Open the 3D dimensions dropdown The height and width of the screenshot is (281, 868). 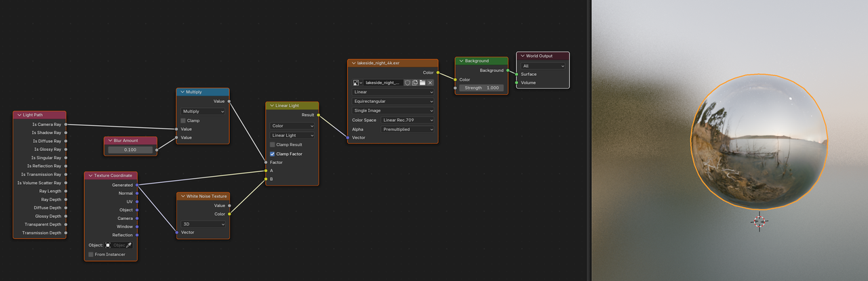(x=203, y=224)
